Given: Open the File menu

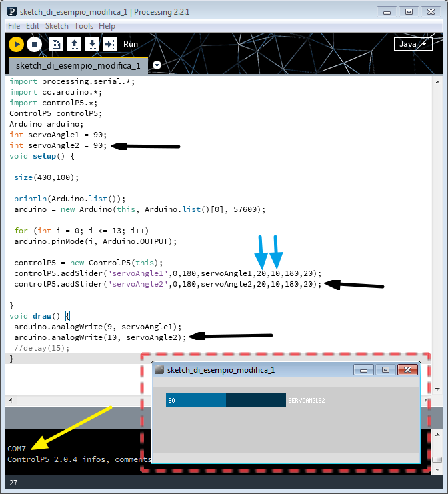Looking at the screenshot, I should (x=14, y=26).
